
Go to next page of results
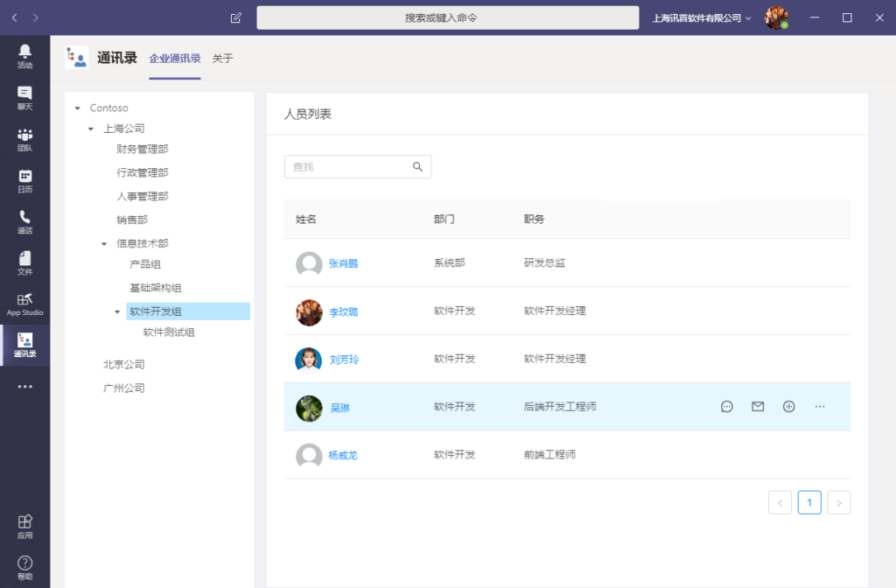839,503
